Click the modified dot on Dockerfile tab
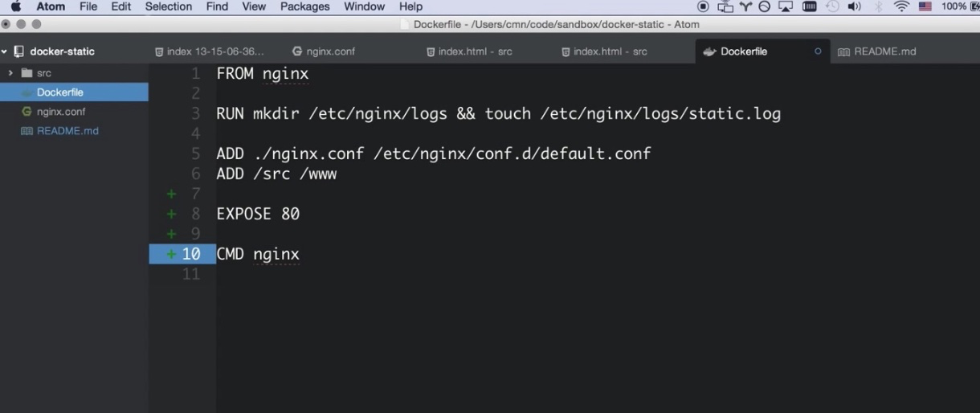 coord(818,51)
